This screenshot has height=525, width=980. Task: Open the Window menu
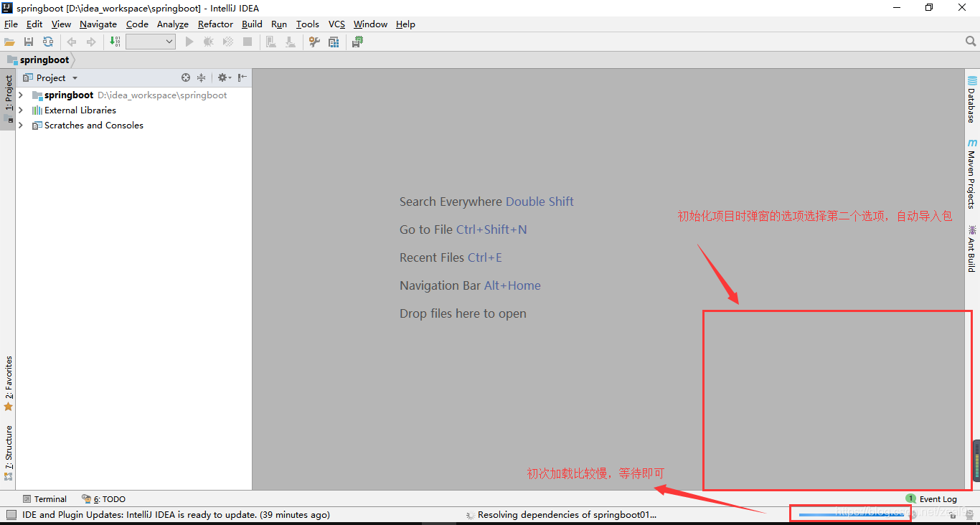(370, 24)
